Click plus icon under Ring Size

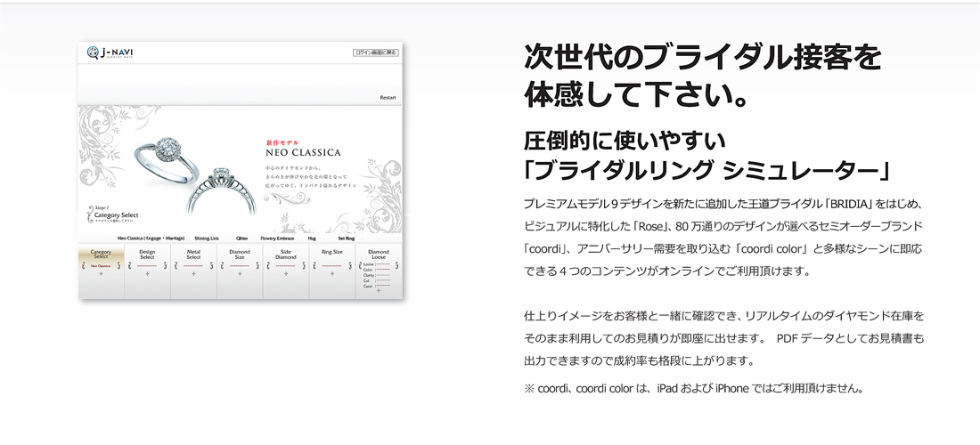(332, 274)
